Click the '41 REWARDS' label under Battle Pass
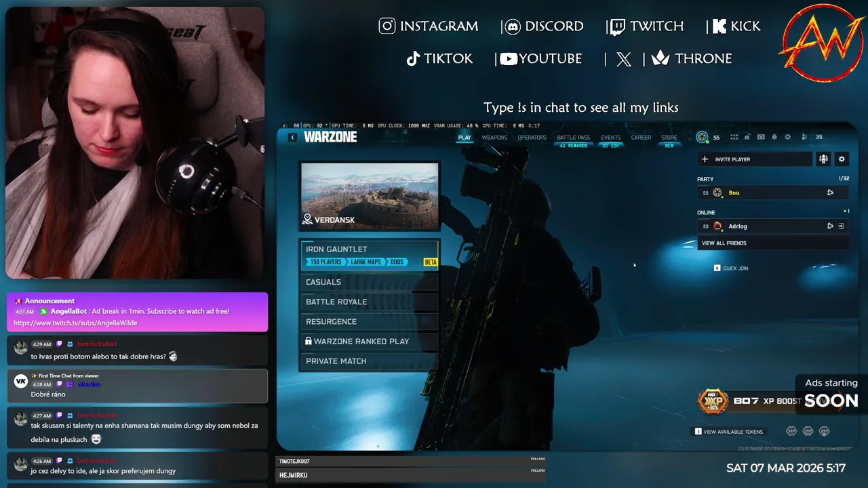 coord(574,145)
